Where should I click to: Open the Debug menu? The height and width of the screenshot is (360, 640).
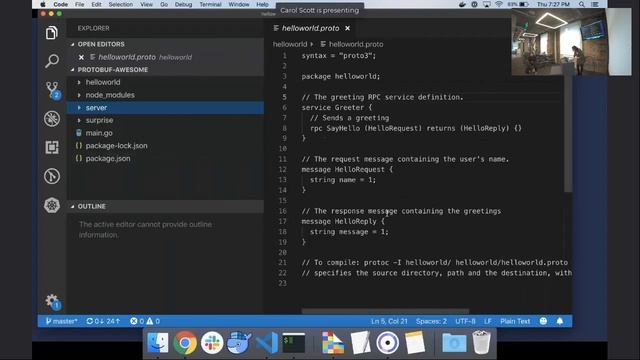(x=183, y=4)
